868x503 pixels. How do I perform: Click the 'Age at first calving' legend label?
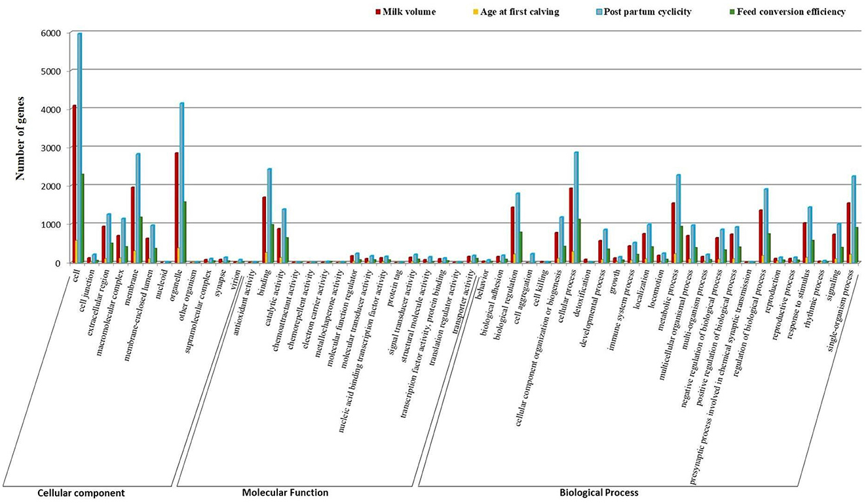tap(521, 12)
